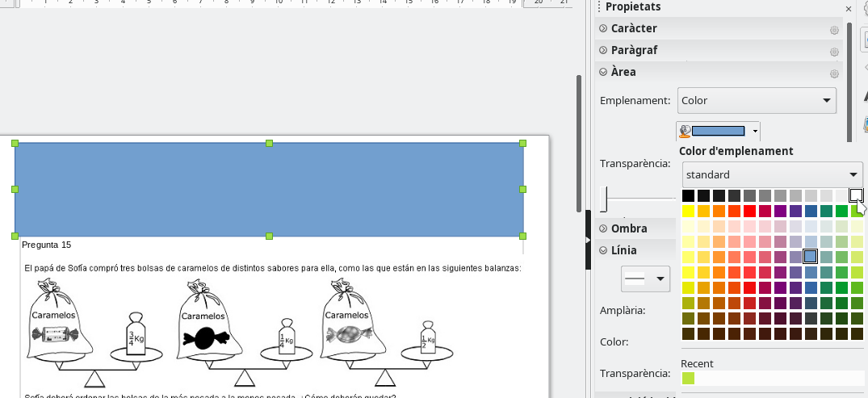Viewport: 868px width, 398px height.
Task: Hide the sidebar using the collapse arrow handle
Action: (588, 240)
